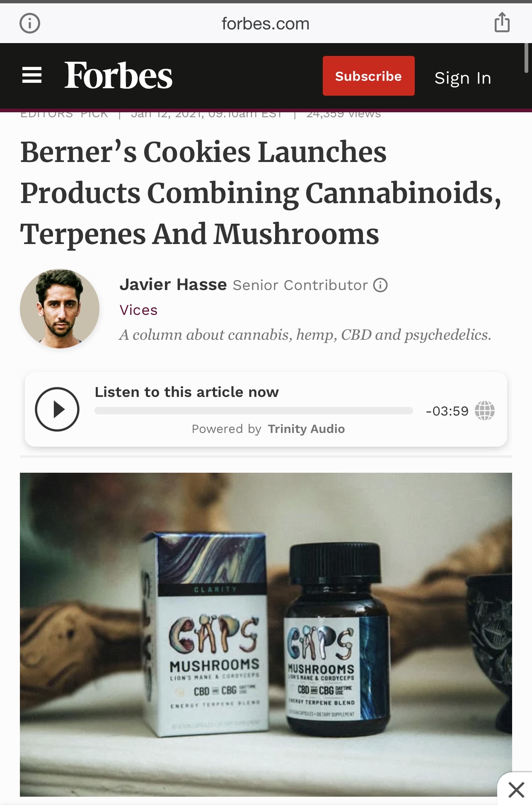Open the audio language globe icon
Screen dimensions: 532x805
tap(484, 411)
